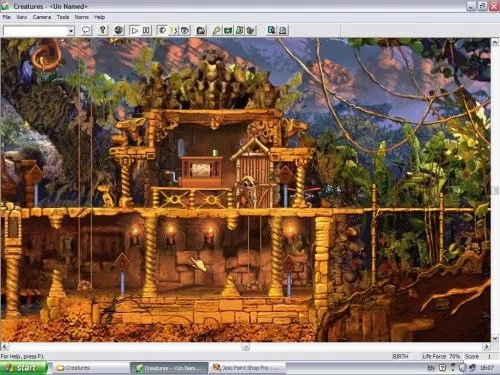Expand the norn selection dropdown arrow
Viewport: 500px width, 375px height.
click(x=71, y=31)
